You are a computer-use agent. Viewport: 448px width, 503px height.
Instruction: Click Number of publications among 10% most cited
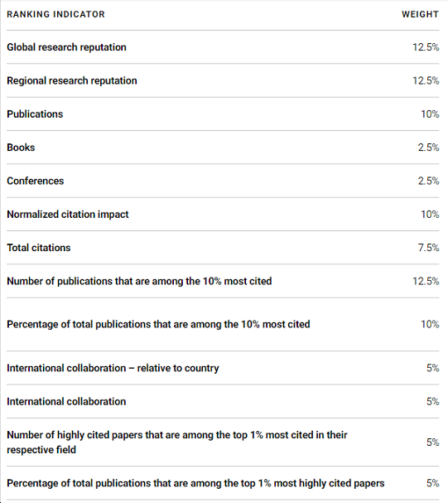coord(139,281)
